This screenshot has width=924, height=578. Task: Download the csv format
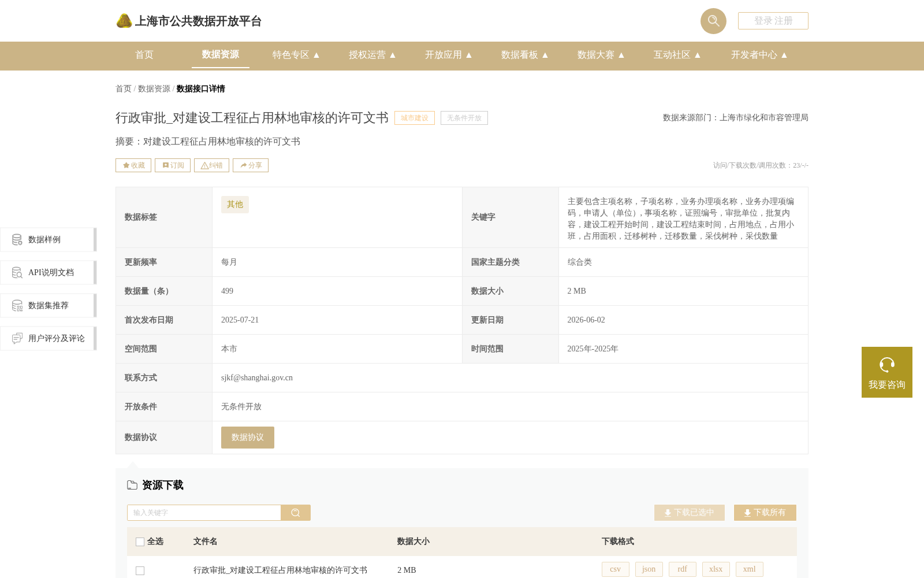(616, 569)
